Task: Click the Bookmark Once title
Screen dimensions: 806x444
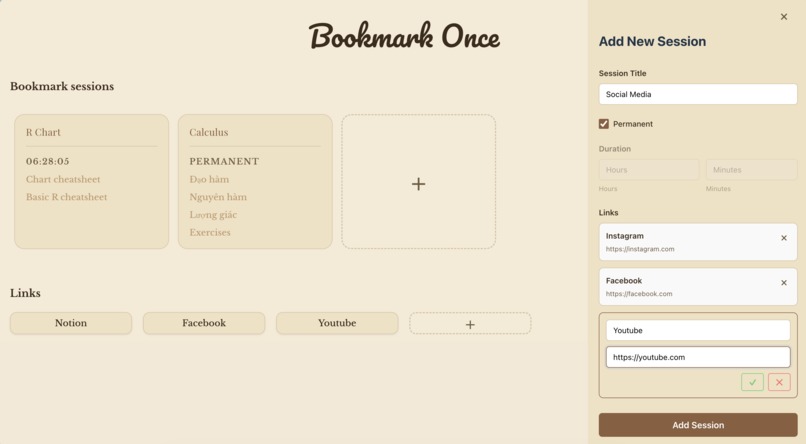Action: point(405,36)
